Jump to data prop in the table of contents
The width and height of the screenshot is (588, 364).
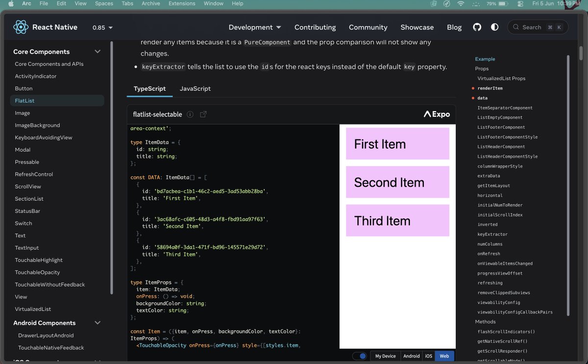[x=482, y=98]
